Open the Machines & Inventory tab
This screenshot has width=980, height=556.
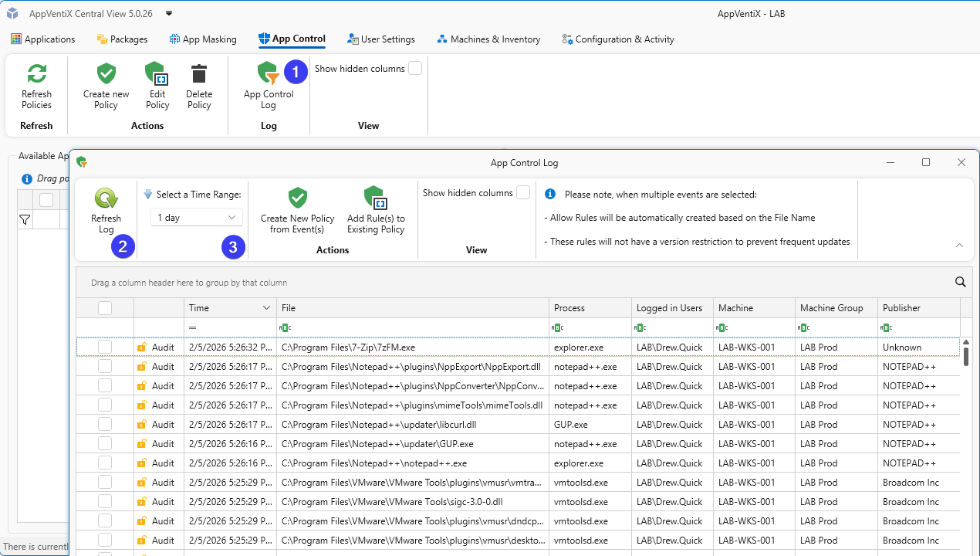coord(488,39)
